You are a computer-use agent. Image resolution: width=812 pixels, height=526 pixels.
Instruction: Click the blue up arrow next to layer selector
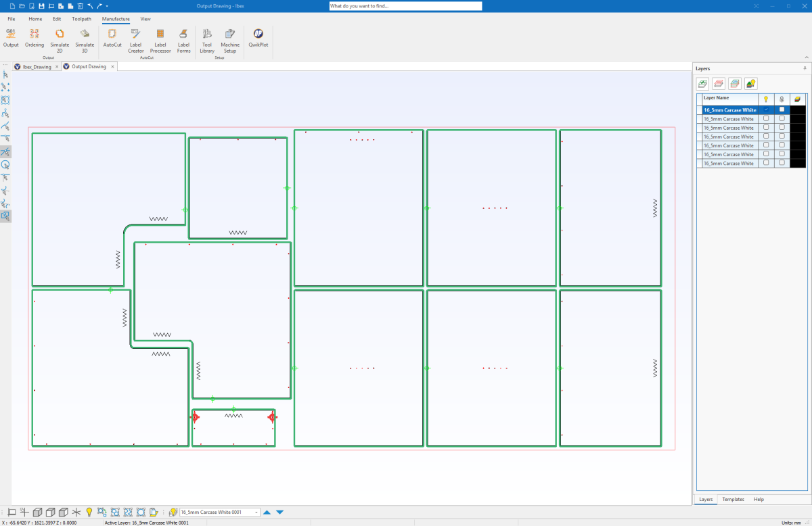point(267,512)
